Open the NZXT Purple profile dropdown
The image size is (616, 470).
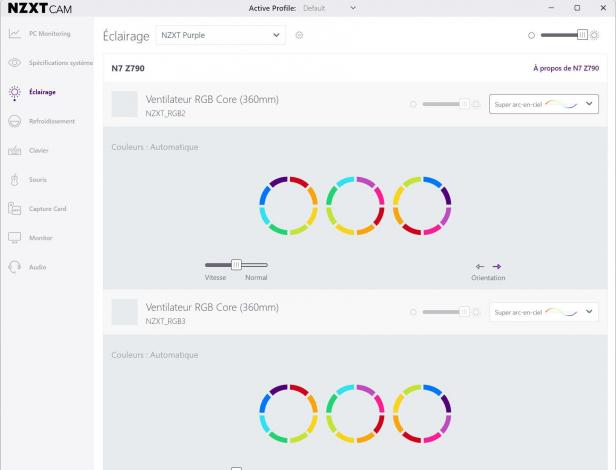[221, 35]
